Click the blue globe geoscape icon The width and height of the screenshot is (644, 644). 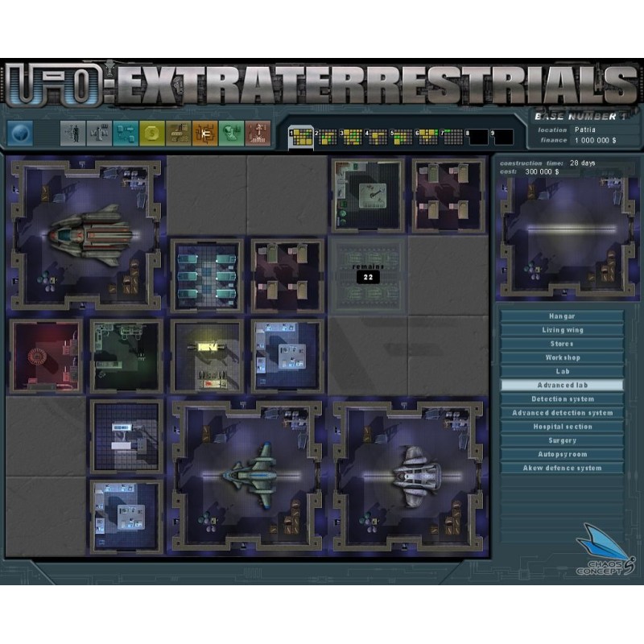(19, 132)
